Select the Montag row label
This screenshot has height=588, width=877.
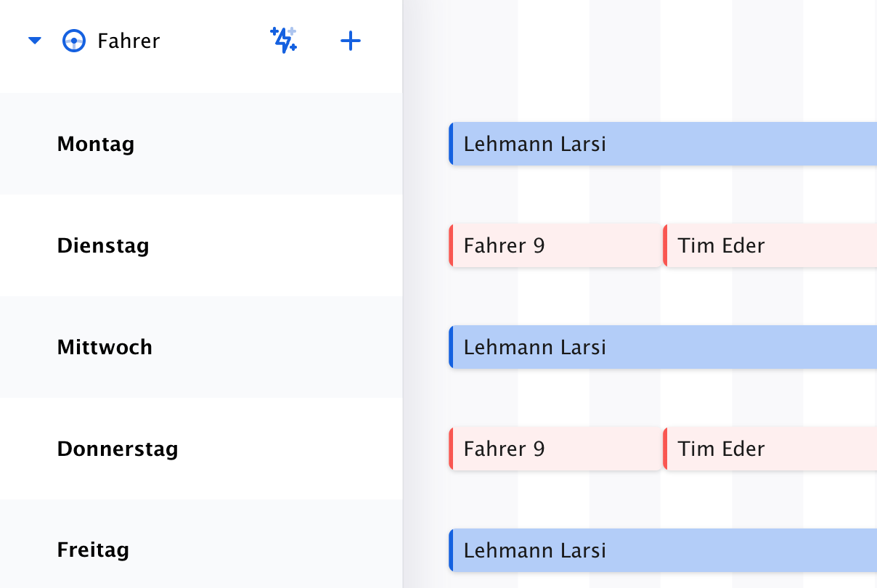click(96, 144)
